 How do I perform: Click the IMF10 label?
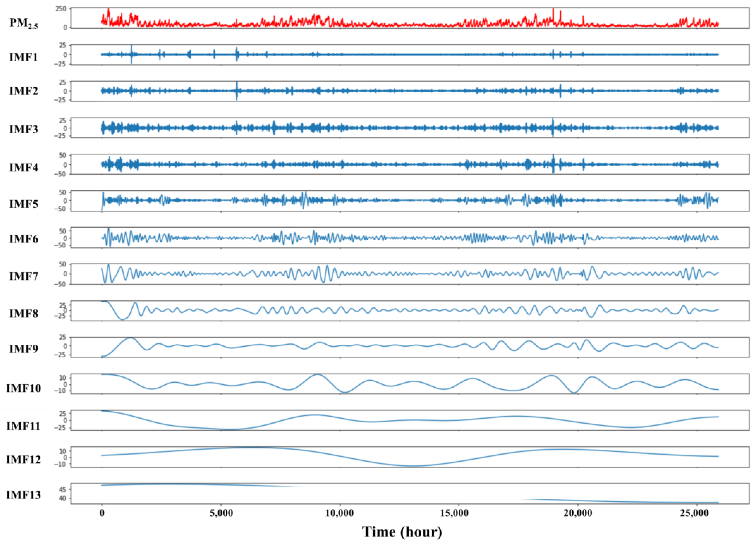(x=23, y=388)
